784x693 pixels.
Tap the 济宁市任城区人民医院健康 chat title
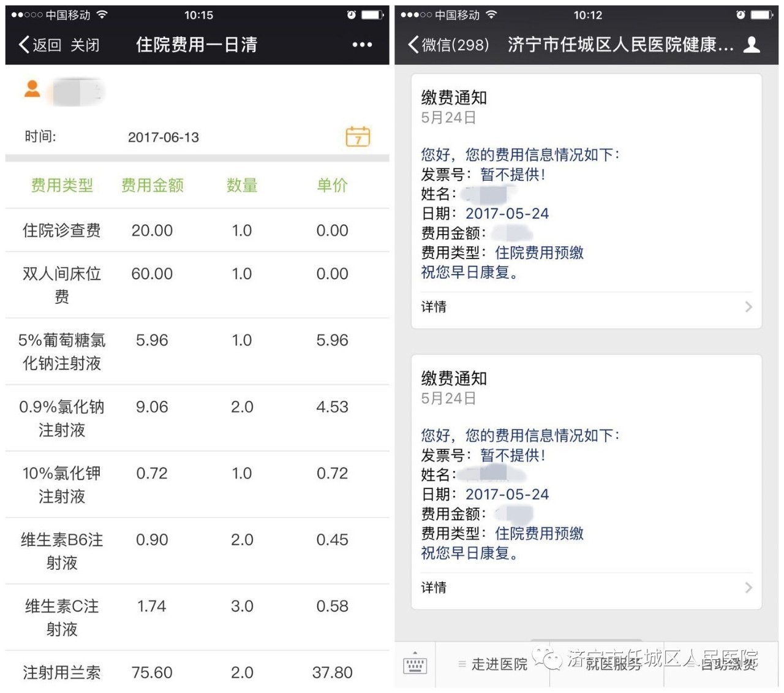pyautogui.click(x=620, y=45)
